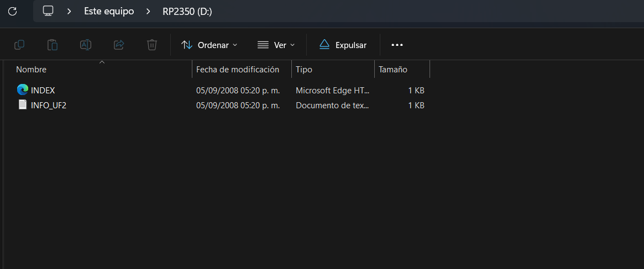Image resolution: width=644 pixels, height=269 pixels.
Task: Click the Rename icon in toolbar
Action: (86, 45)
